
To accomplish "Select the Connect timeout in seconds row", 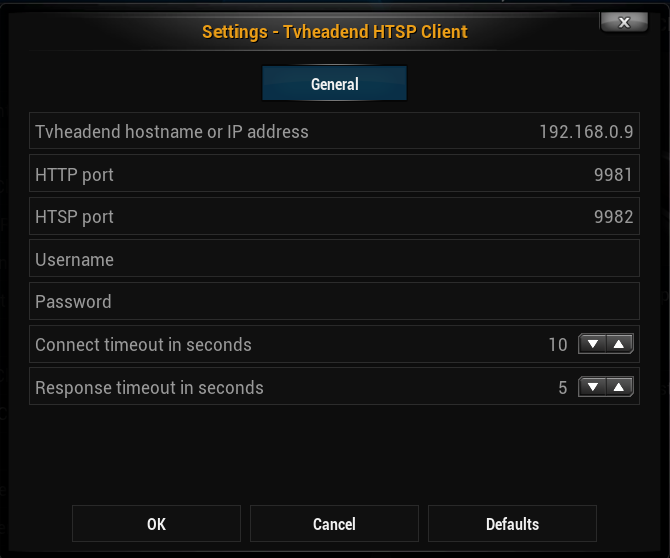I will (334, 344).
